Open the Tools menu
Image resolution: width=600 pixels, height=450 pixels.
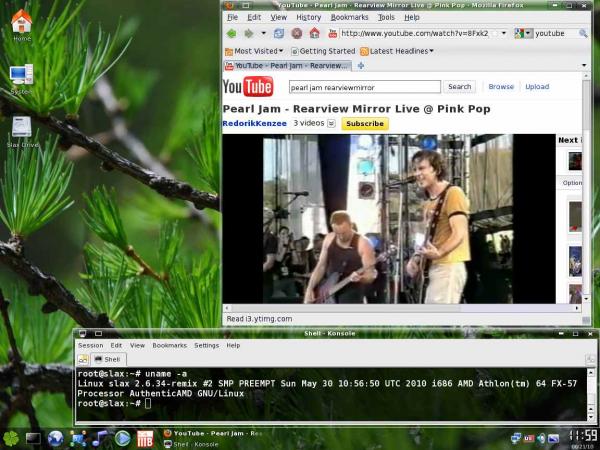[x=386, y=17]
